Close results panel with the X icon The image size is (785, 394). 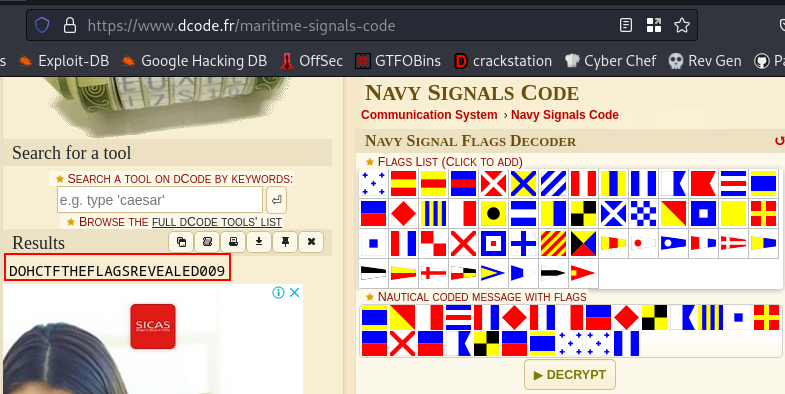311,242
